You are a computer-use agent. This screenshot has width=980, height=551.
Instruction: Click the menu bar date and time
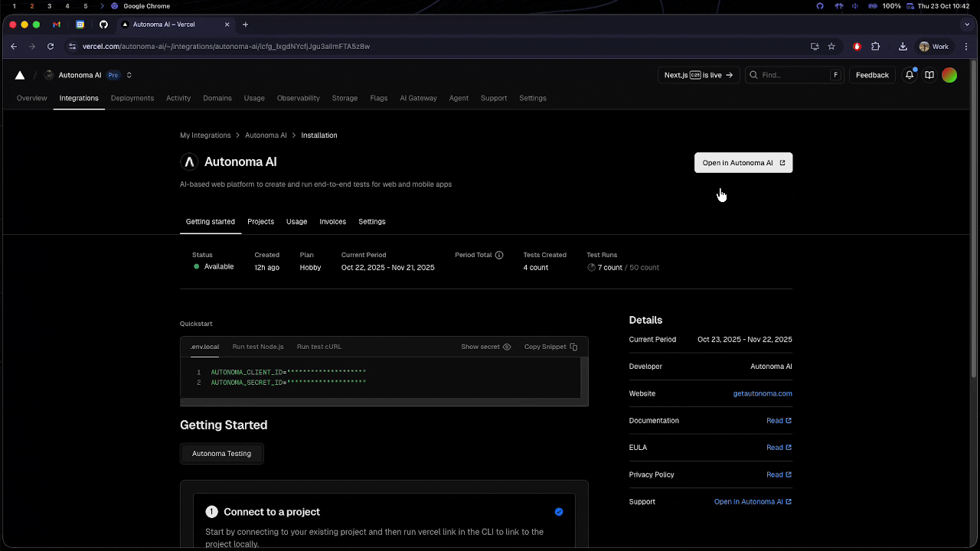[943, 6]
